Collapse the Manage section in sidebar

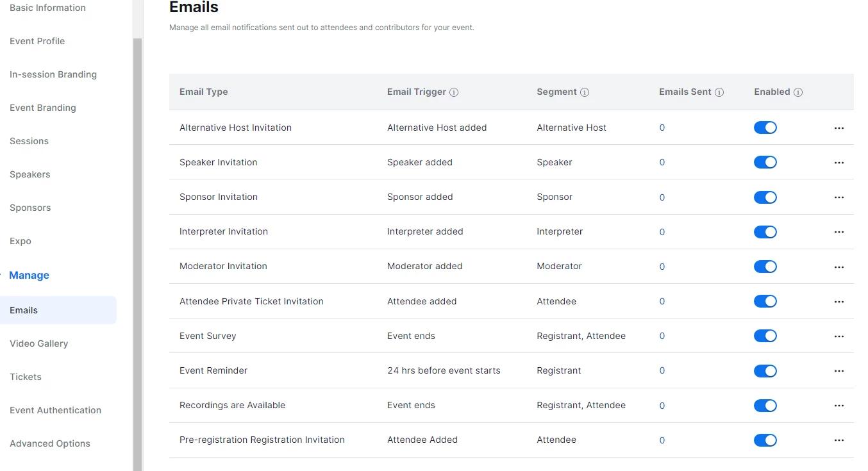[x=29, y=276]
